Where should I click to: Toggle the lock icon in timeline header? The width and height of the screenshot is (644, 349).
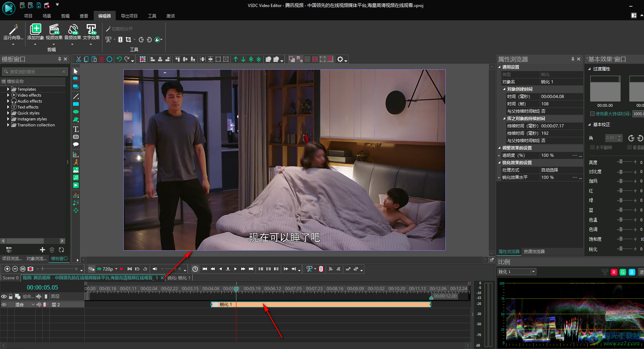[11, 296]
